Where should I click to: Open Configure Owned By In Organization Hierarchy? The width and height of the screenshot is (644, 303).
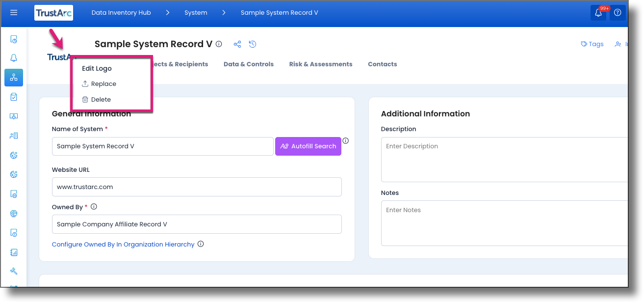point(123,244)
